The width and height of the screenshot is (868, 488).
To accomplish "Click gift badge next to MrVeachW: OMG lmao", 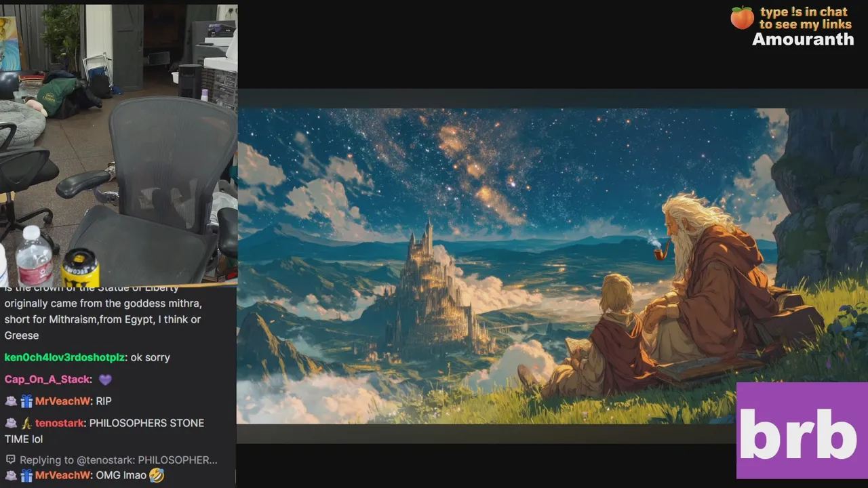I will pyautogui.click(x=26, y=476).
